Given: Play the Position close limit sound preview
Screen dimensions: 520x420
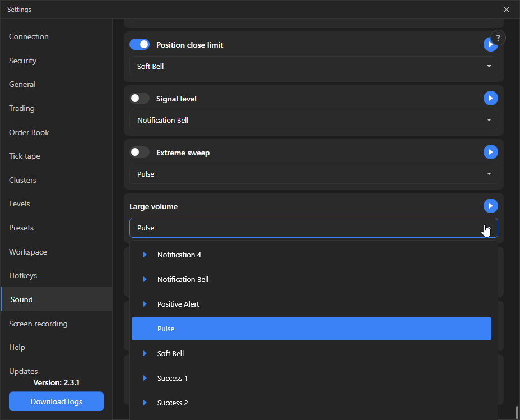Looking at the screenshot, I should pos(490,44).
